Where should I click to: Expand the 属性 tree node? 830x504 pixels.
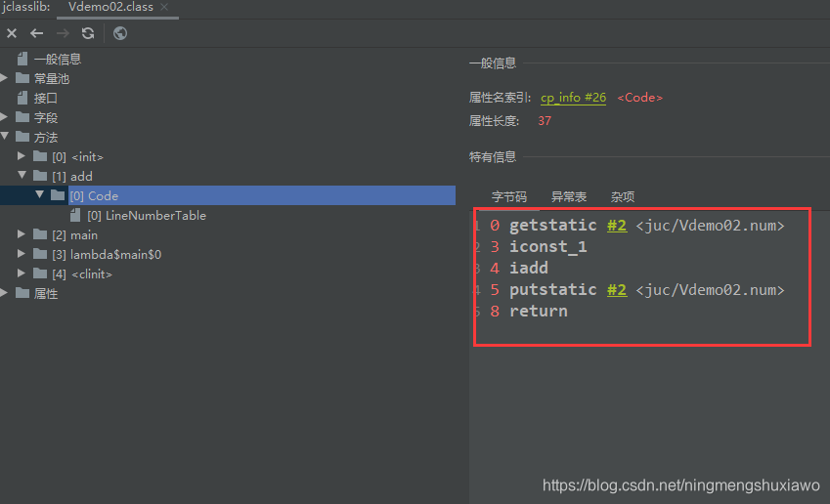pos(4,294)
